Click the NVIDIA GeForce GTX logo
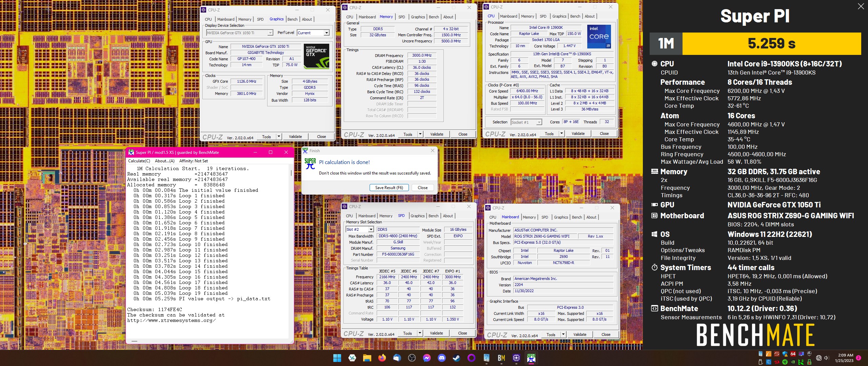The width and height of the screenshot is (868, 366). click(x=316, y=56)
